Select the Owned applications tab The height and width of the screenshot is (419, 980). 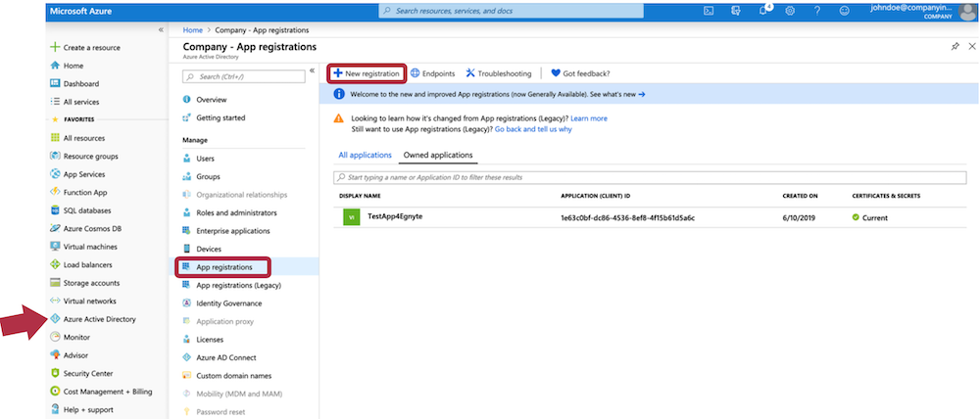click(438, 155)
